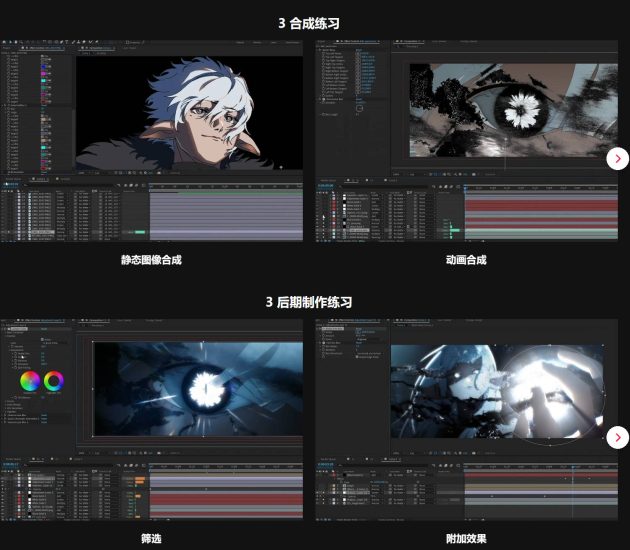Click the next arrow in 后期制作练习 section
The width and height of the screenshot is (630, 550).
618,437
